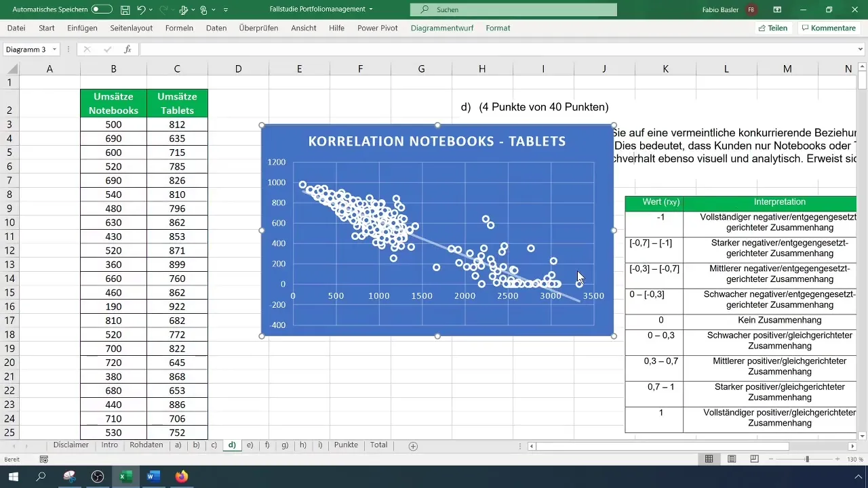The height and width of the screenshot is (488, 868).
Task: Open the Seitenlayout ribbon tab
Action: (x=131, y=28)
